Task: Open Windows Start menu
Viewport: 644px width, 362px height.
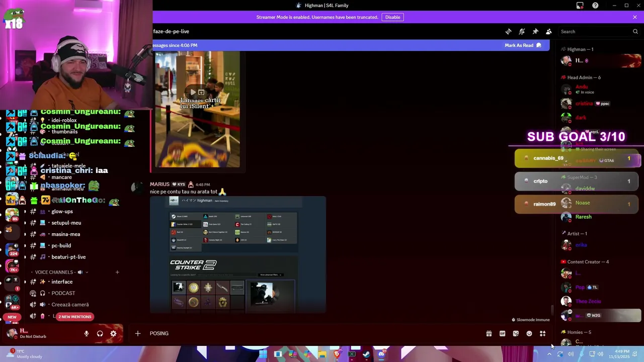Action: (x=263, y=354)
